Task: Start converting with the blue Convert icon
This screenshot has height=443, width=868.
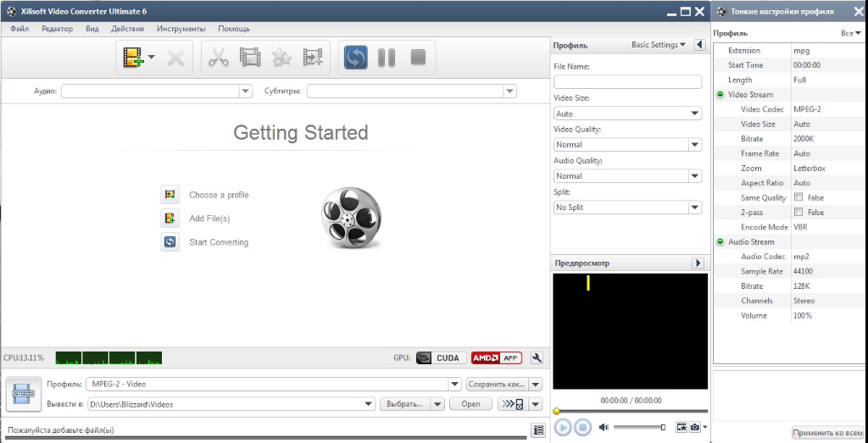Action: (x=355, y=58)
